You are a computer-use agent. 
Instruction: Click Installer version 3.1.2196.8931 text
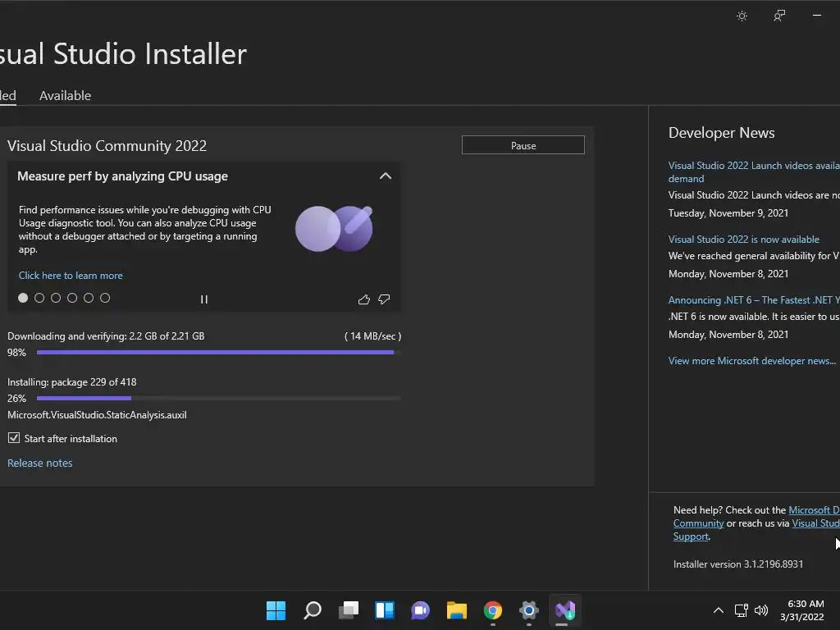(x=738, y=564)
